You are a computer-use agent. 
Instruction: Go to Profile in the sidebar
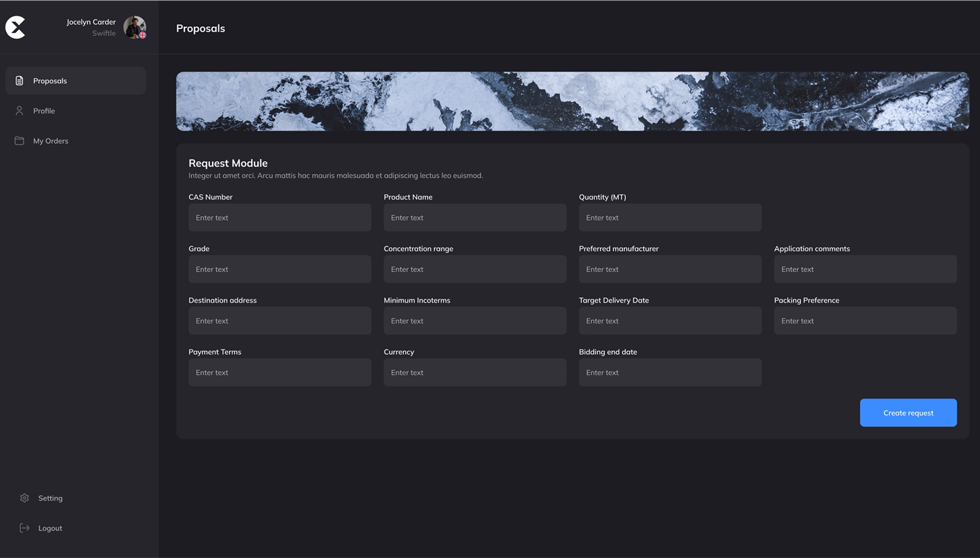[44, 111]
